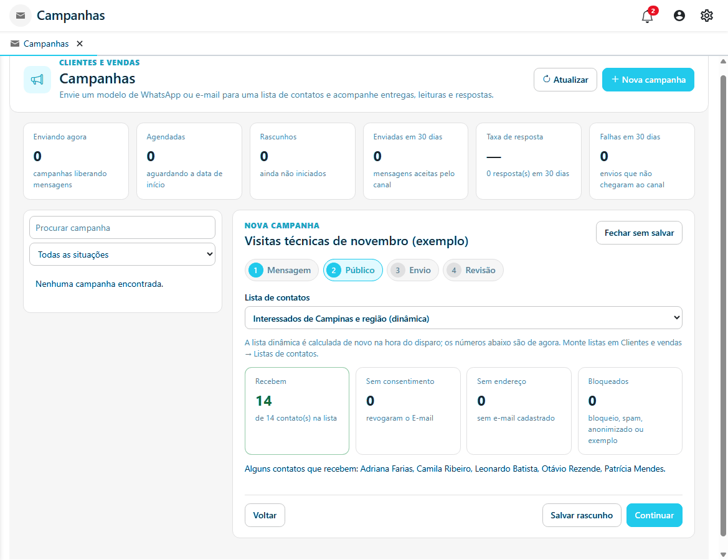Viewport: 728px width, 560px height.
Task: Close the Campanhas tab
Action: (x=80, y=44)
